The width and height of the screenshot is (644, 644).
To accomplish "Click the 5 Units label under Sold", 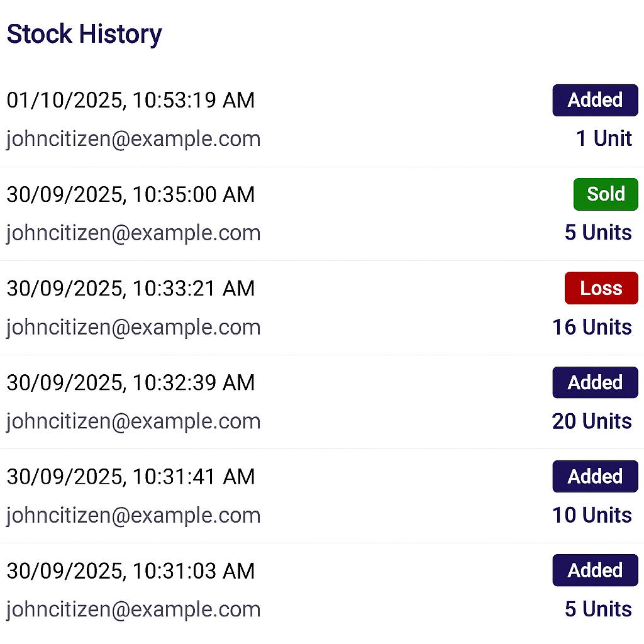I will coord(598,233).
